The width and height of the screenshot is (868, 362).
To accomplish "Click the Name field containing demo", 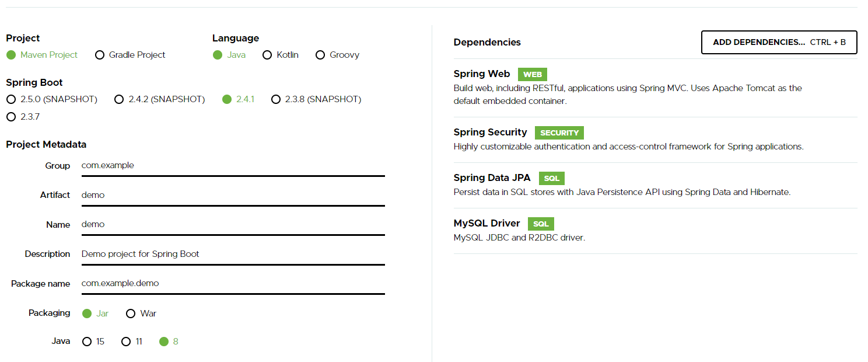I will pos(232,225).
